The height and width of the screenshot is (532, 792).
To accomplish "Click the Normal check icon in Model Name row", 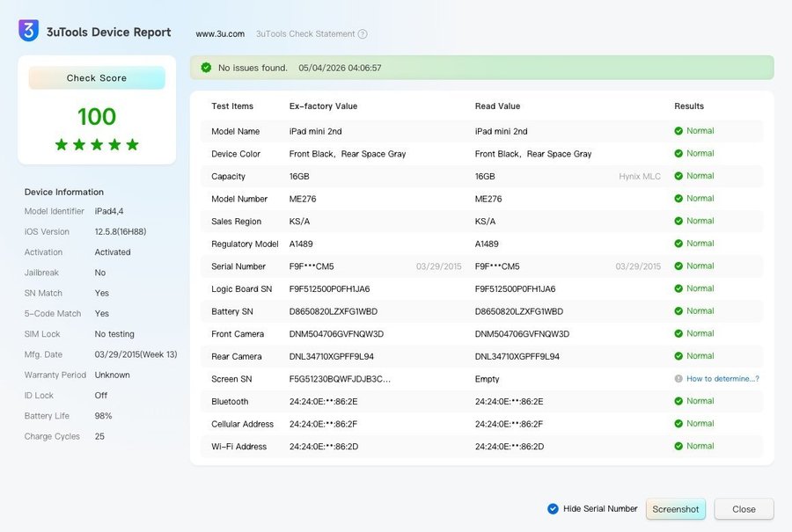I will pyautogui.click(x=678, y=131).
